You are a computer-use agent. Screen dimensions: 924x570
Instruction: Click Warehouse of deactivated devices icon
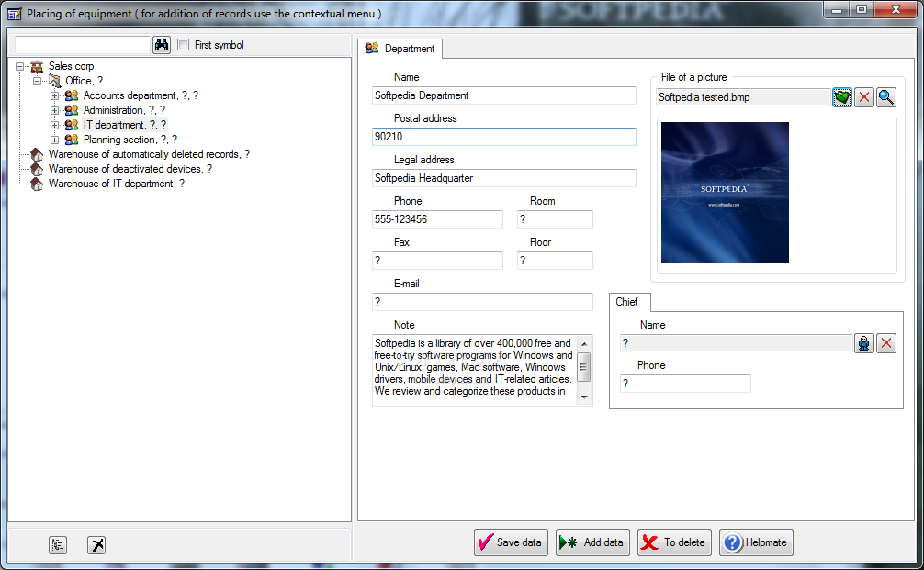(x=37, y=169)
